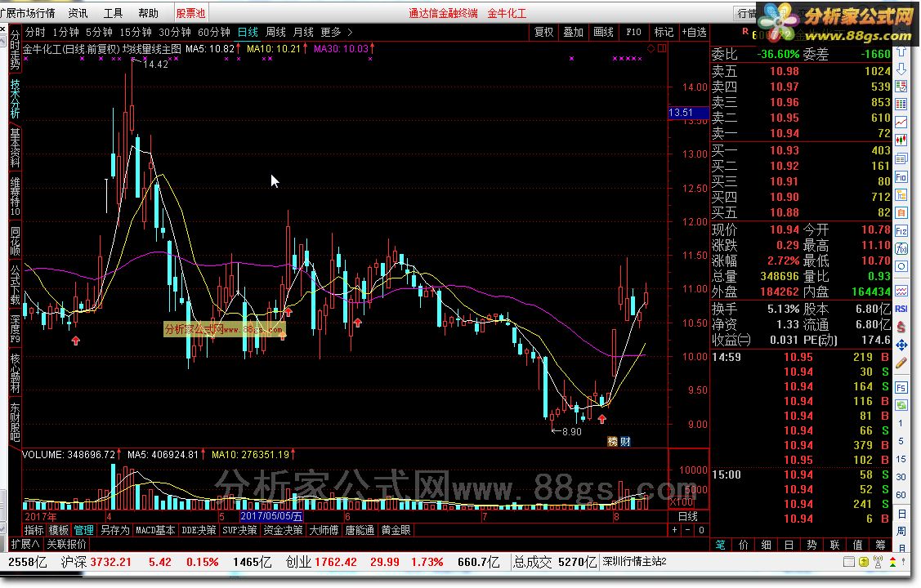The width and height of the screenshot is (921, 588).
Task: Open the f(x) formula icon
Action: point(901,249)
